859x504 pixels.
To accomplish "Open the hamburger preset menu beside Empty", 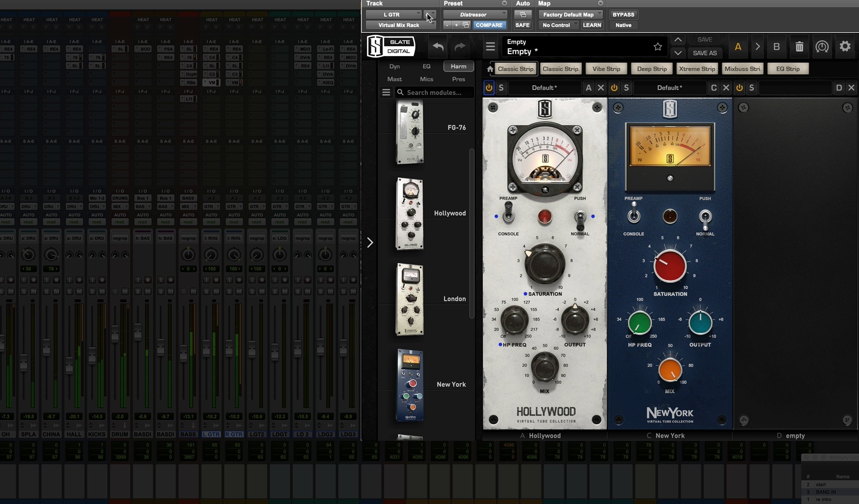I will [x=490, y=47].
